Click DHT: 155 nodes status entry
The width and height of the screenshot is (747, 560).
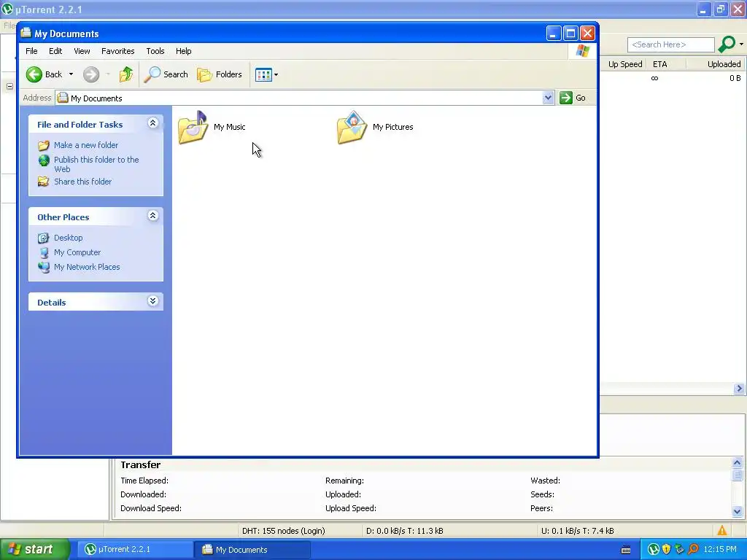(284, 531)
